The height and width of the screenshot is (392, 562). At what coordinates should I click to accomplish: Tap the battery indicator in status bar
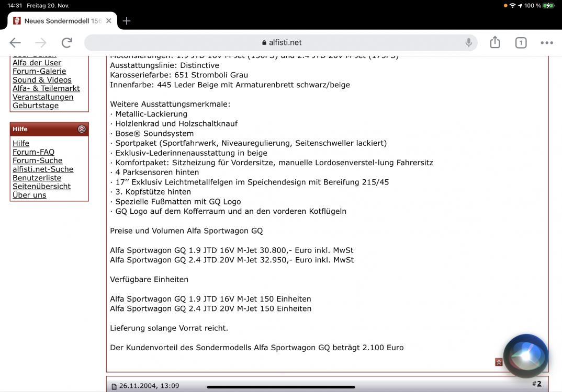tap(548, 5)
